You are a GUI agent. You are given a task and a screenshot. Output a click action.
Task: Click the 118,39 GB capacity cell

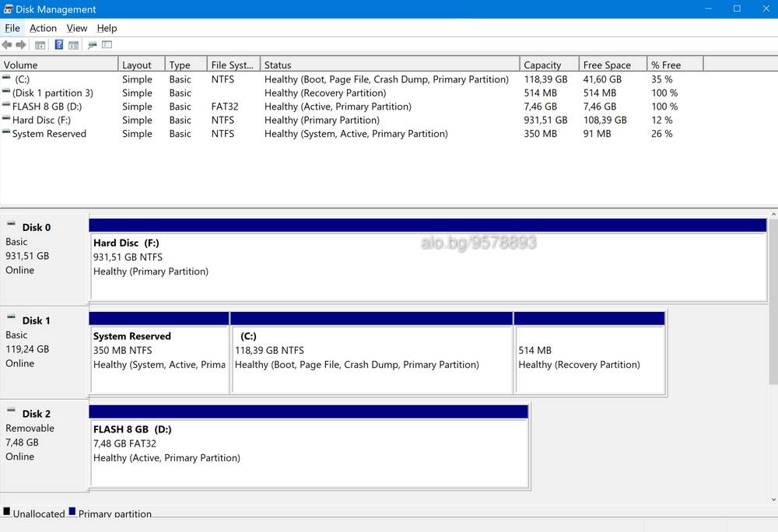(x=546, y=79)
